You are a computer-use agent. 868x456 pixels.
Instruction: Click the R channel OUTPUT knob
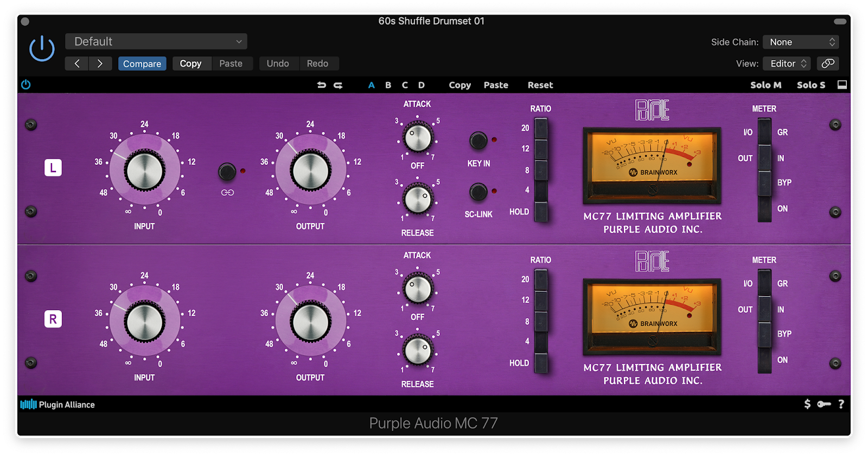[x=310, y=321]
